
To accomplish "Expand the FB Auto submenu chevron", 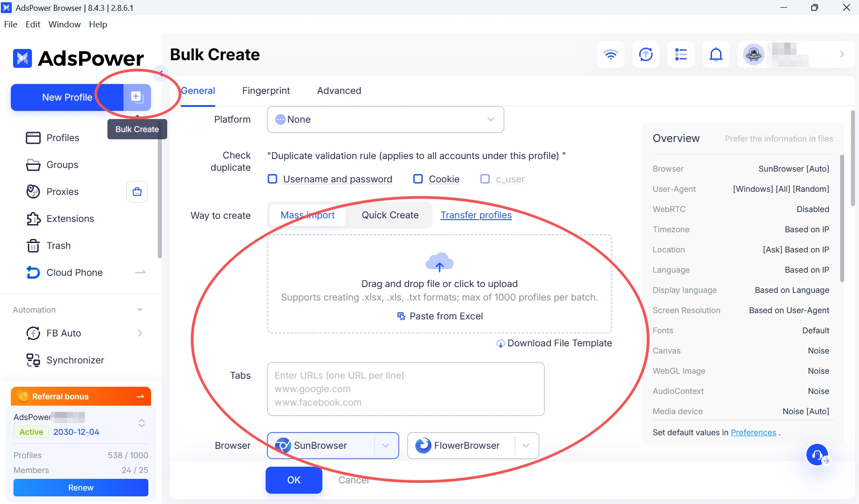I will coord(140,333).
